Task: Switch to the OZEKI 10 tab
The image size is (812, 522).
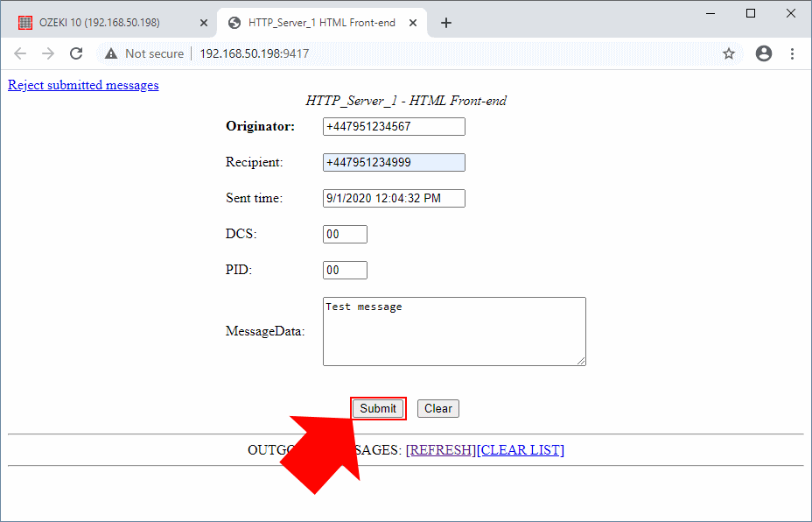Action: (x=108, y=23)
